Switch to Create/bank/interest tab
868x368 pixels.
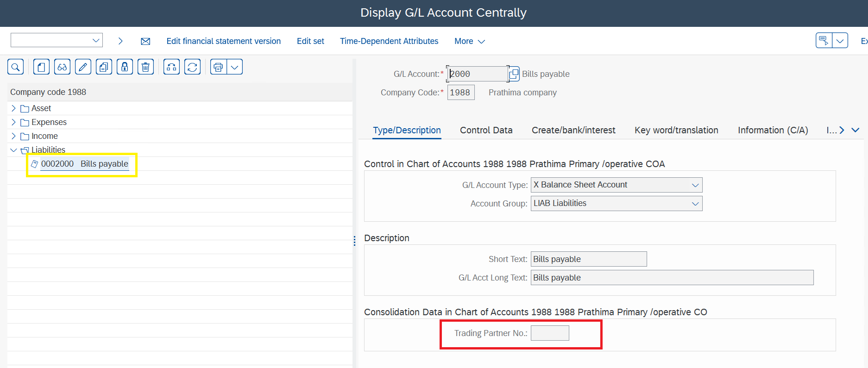(x=573, y=130)
